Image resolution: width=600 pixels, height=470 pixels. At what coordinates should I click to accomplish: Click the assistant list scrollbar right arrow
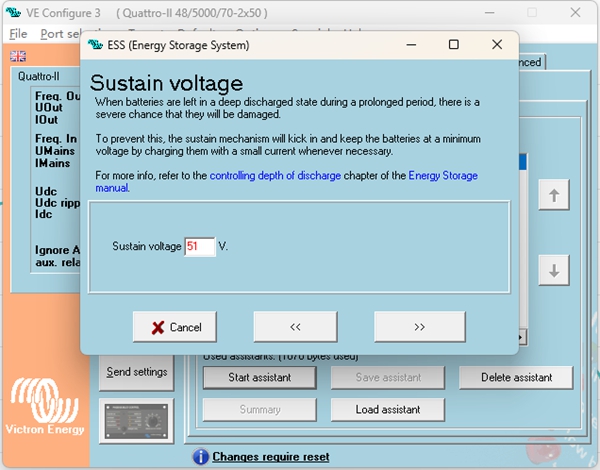pyautogui.click(x=523, y=338)
